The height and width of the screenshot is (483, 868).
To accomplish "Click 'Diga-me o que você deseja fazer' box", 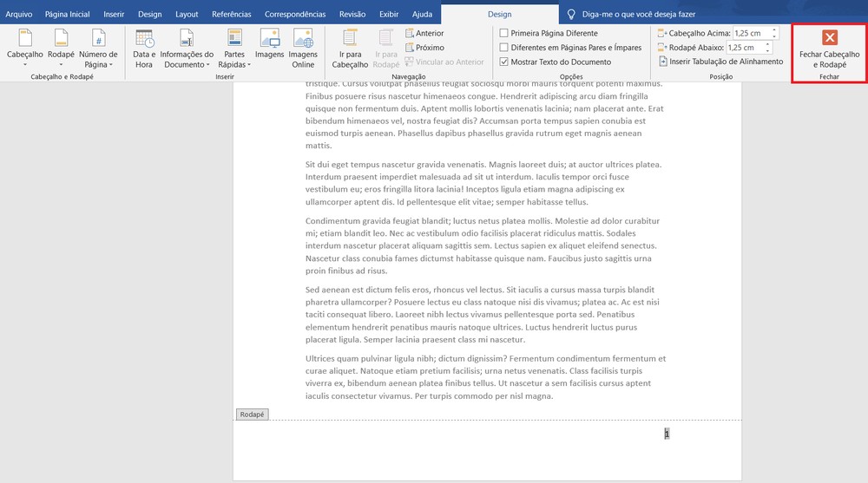I will pyautogui.click(x=638, y=15).
